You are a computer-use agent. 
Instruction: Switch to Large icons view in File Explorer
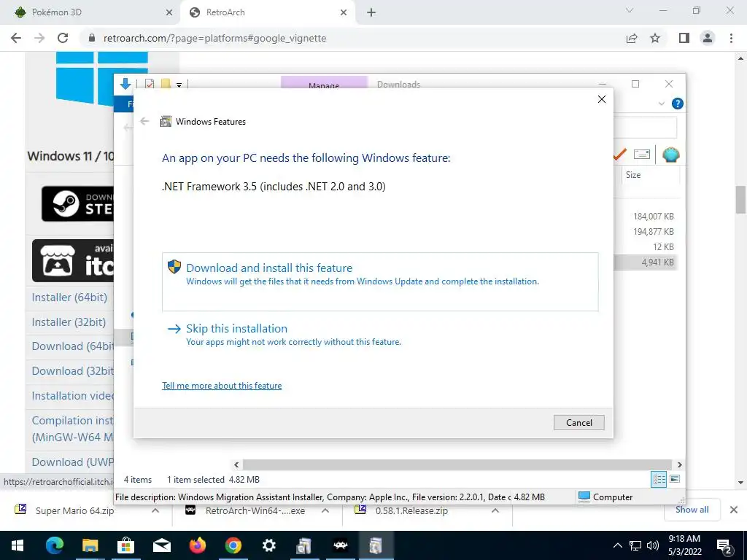pos(675,479)
